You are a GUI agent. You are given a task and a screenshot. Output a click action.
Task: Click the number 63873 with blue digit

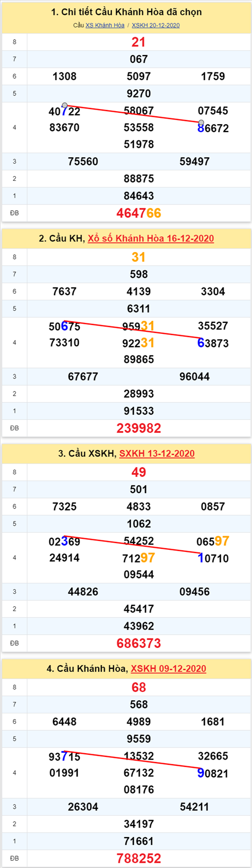point(213,343)
